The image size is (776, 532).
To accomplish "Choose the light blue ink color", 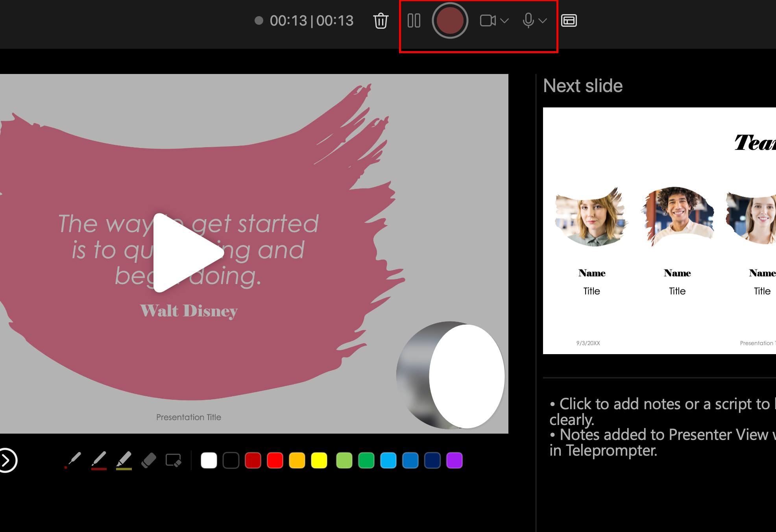I will click(388, 460).
